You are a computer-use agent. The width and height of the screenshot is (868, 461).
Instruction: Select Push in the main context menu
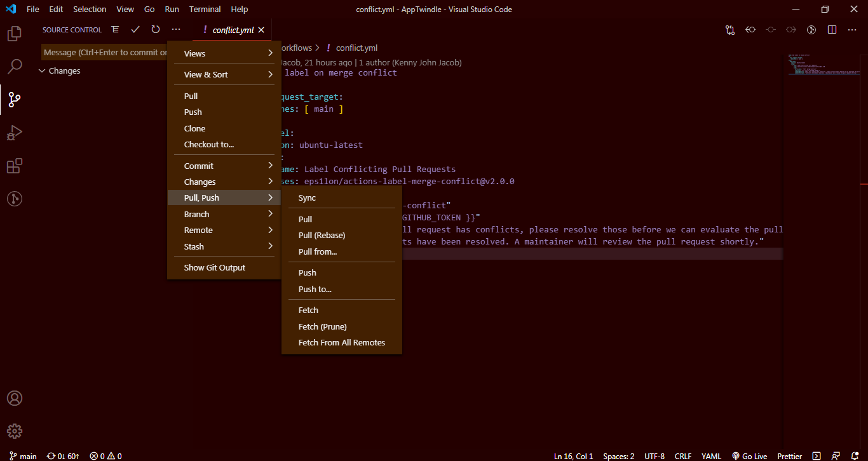pos(224,112)
